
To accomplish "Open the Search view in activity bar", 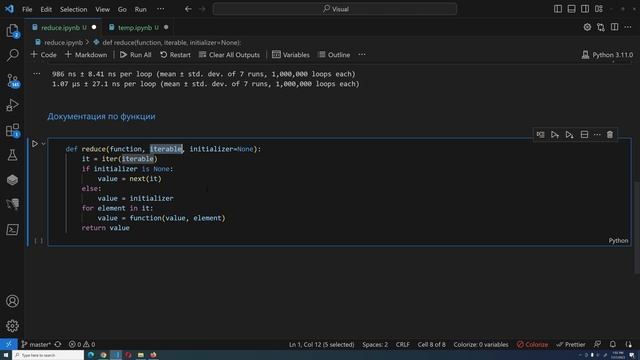I will tap(12, 55).
